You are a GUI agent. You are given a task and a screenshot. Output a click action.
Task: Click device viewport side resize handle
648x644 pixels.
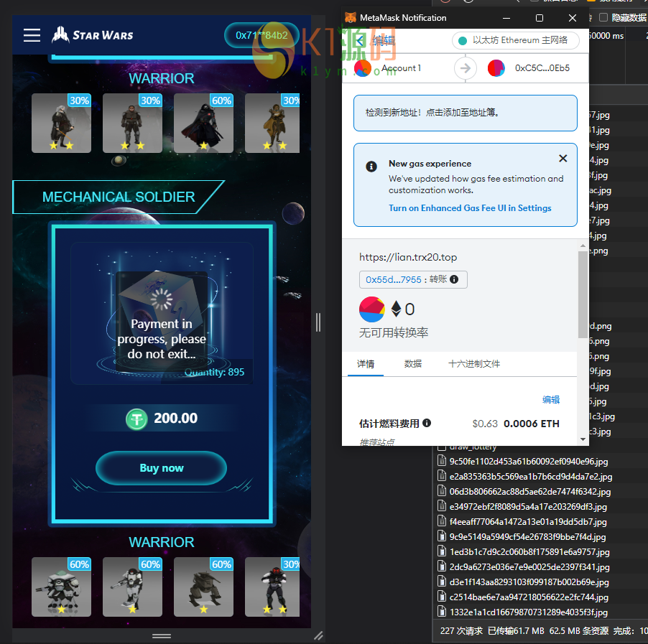point(318,322)
